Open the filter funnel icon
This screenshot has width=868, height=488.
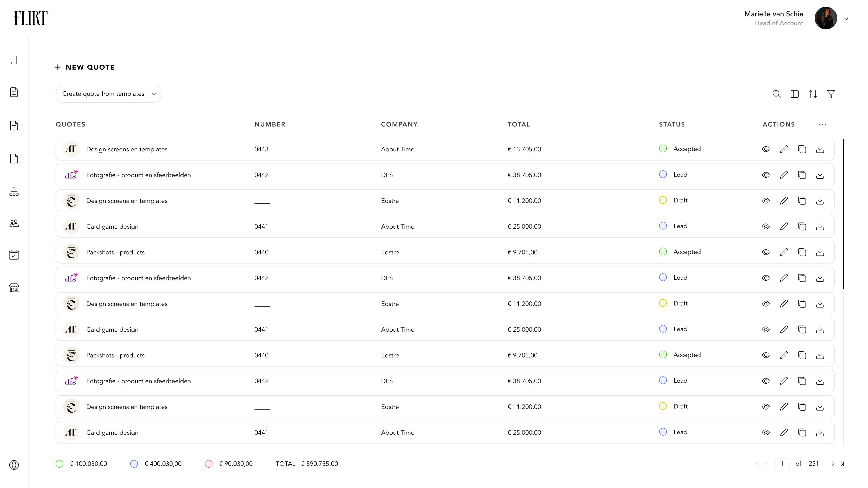831,94
